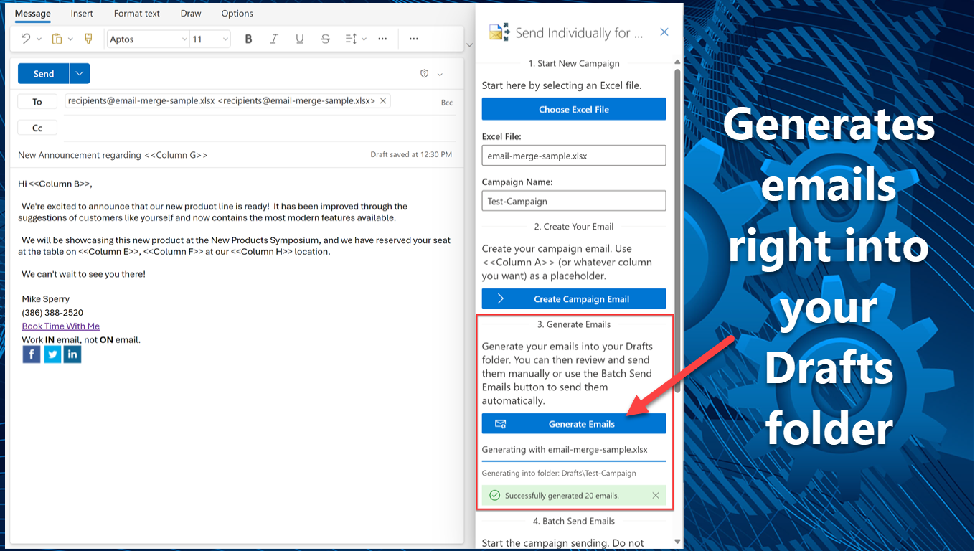Open the Book Time With Me link
The width and height of the screenshot is (980, 551).
(x=60, y=326)
